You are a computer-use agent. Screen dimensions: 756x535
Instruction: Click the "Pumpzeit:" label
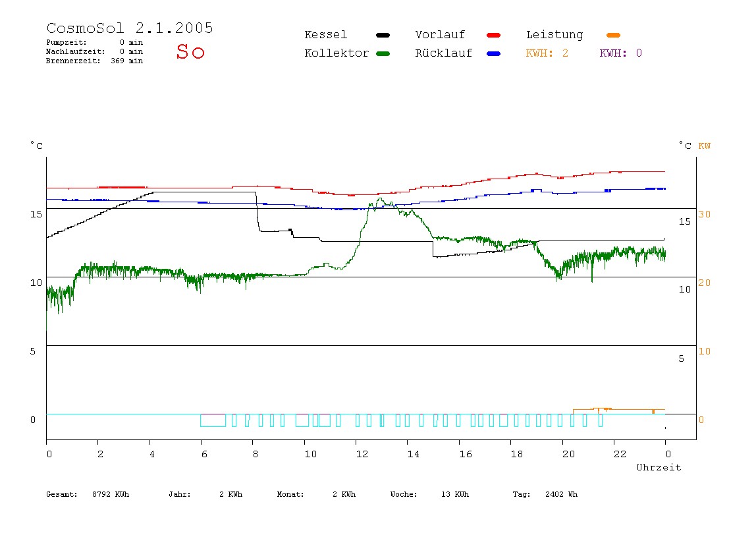pyautogui.click(x=67, y=42)
